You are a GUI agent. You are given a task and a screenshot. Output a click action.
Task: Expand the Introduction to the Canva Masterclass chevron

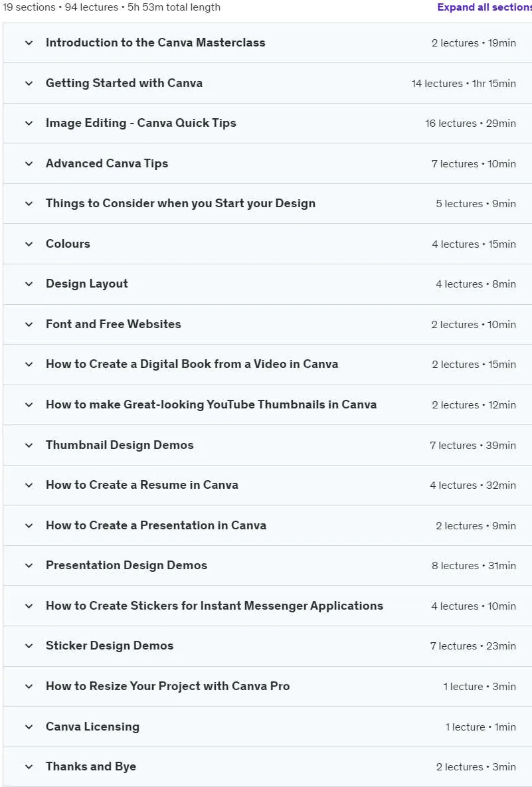(x=29, y=43)
